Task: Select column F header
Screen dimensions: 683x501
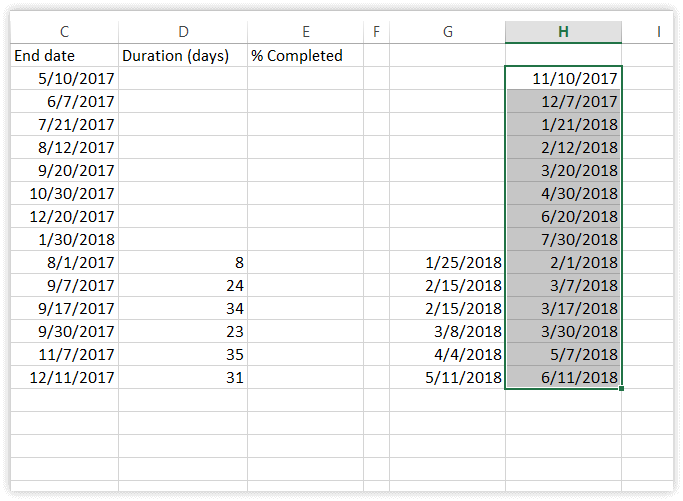Action: point(376,32)
